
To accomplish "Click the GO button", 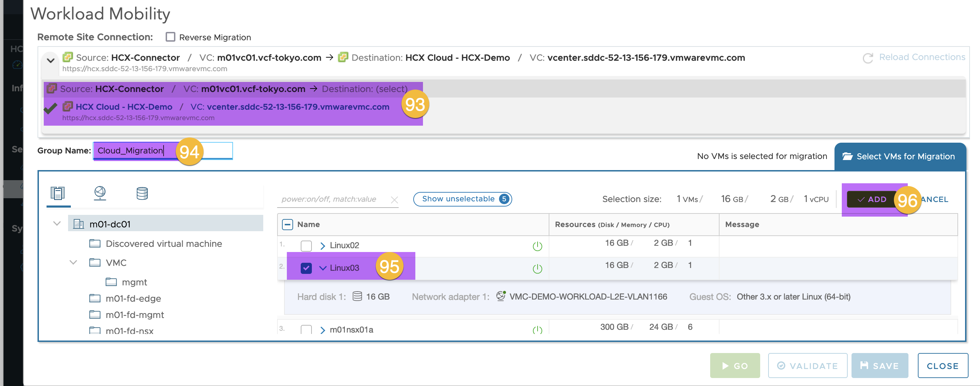I will pyautogui.click(x=734, y=366).
